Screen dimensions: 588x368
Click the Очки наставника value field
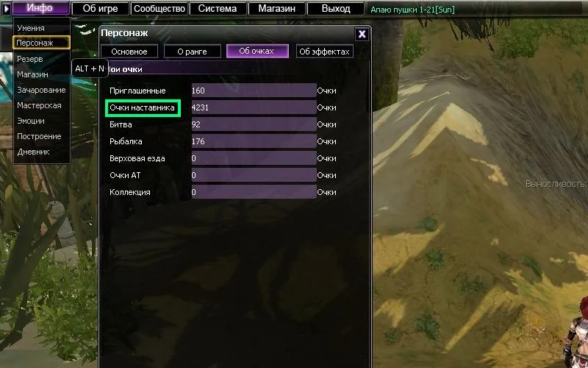254,107
